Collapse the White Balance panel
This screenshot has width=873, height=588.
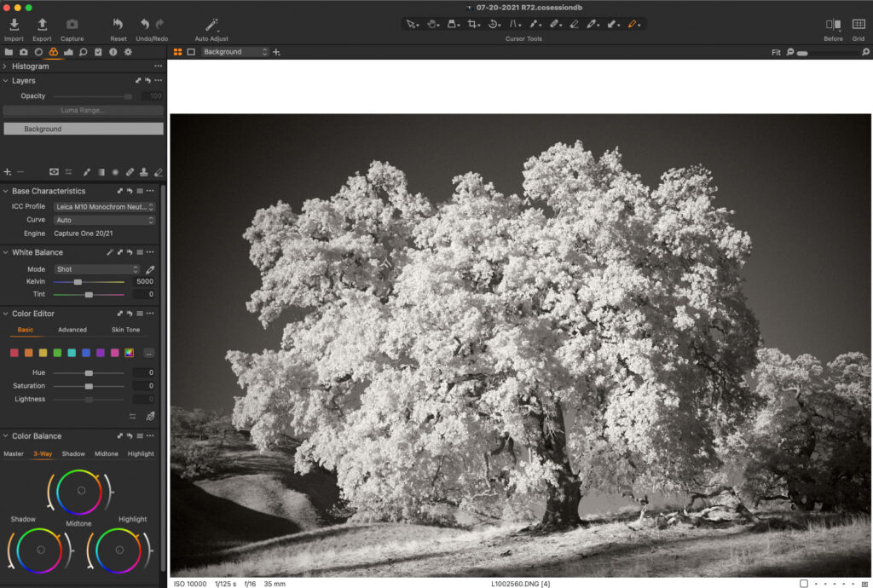coord(5,252)
